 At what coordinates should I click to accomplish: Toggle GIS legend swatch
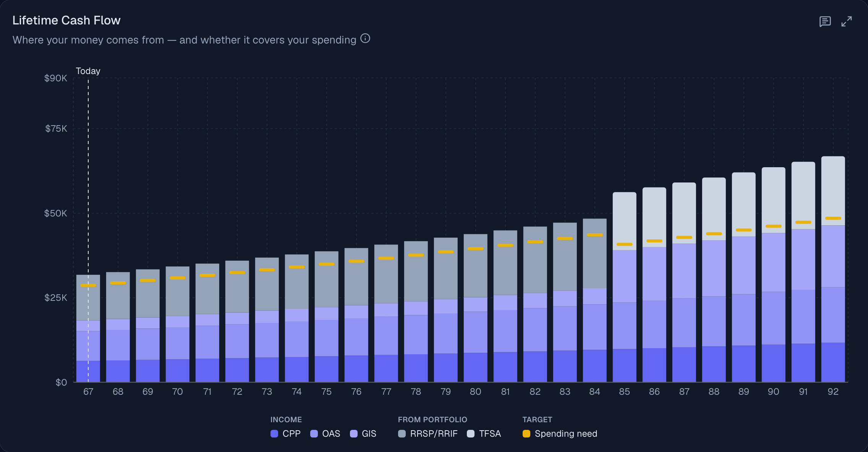coord(354,434)
